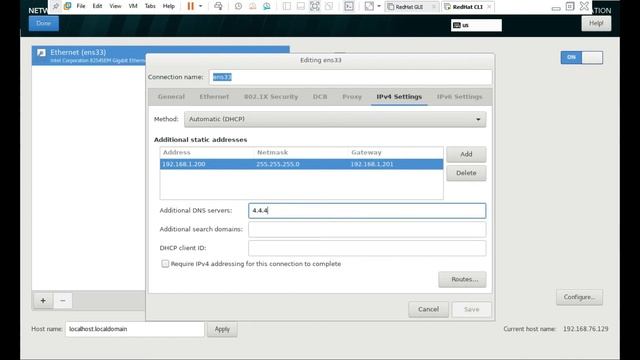Open the 802.1X Security tab
Screen dimensions: 640x360
271,97
